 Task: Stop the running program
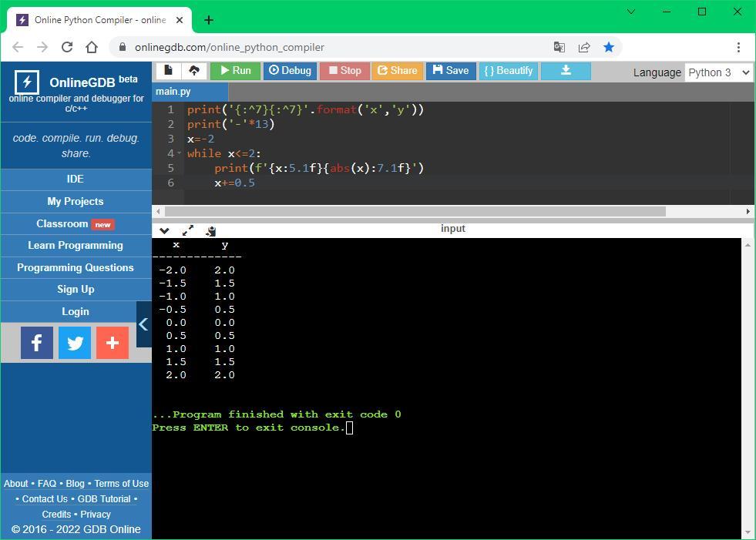point(344,71)
